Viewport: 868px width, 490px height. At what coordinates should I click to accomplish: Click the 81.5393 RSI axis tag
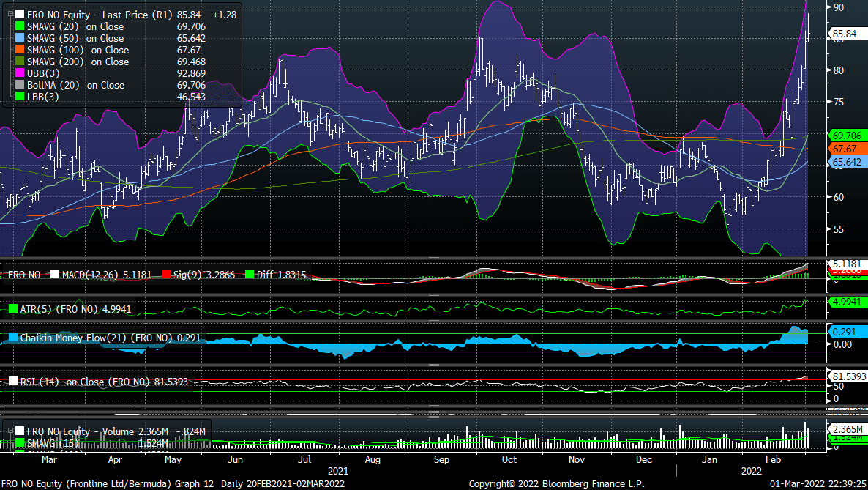point(849,376)
